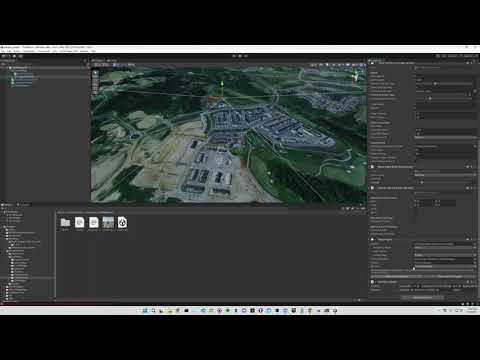Toggle the fourth Inspector component's enable checkbox
This screenshot has height=360, width=480.
[373, 239]
